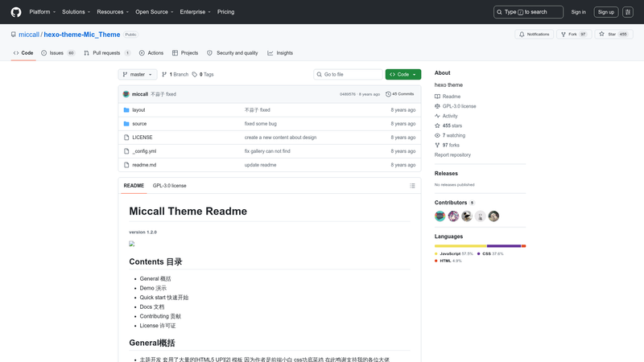Open the Readme link in About
This screenshot has width=644, height=362.
point(448,97)
